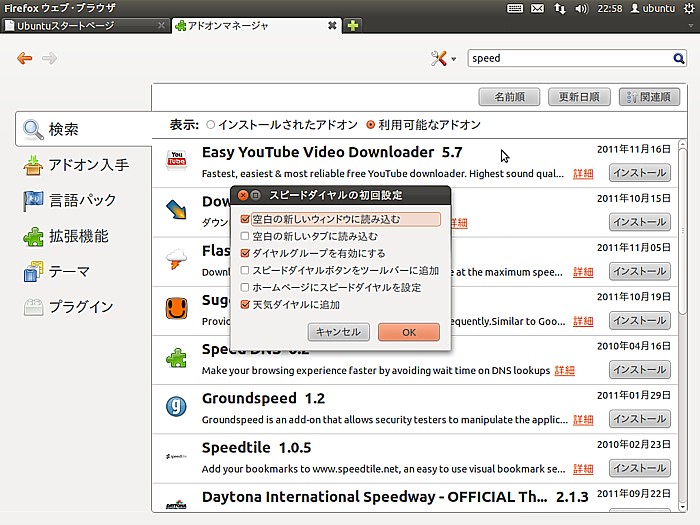Screen dimensions: 700x525
Task: Open 詳細 link for Speed DNS
Action: (x=564, y=371)
